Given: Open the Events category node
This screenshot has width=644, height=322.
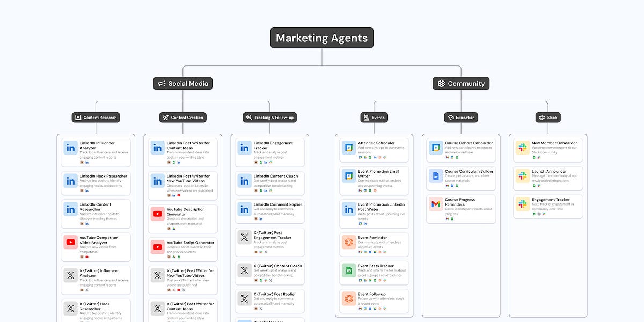Looking at the screenshot, I should [x=374, y=117].
